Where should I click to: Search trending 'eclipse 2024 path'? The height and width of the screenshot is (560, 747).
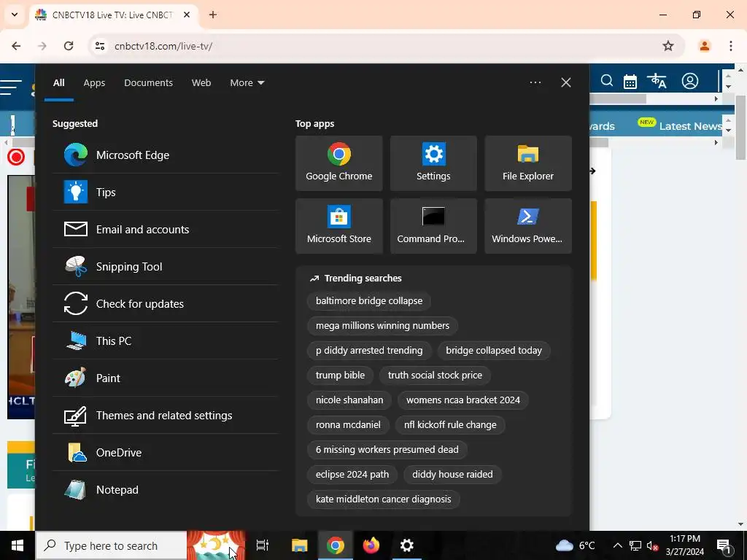(352, 474)
